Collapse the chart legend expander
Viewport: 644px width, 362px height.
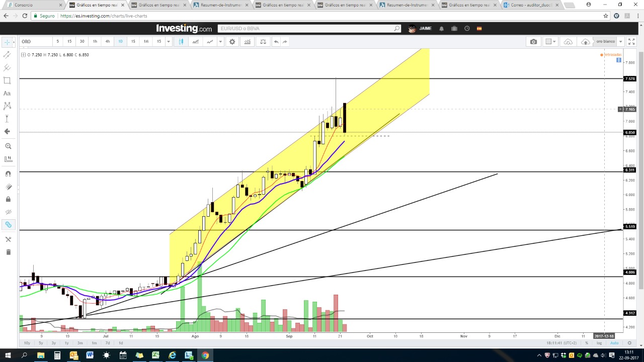point(23,55)
